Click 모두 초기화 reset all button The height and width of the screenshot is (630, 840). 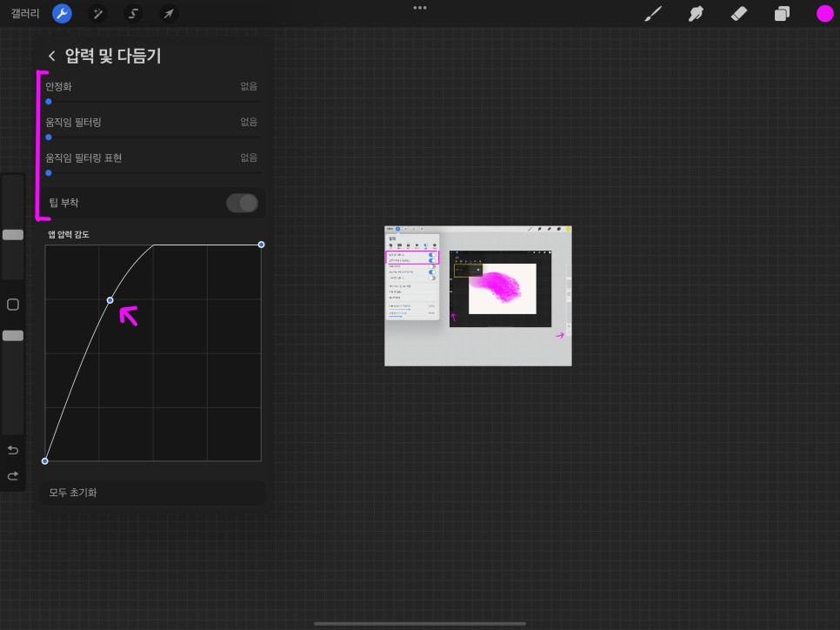coord(153,493)
